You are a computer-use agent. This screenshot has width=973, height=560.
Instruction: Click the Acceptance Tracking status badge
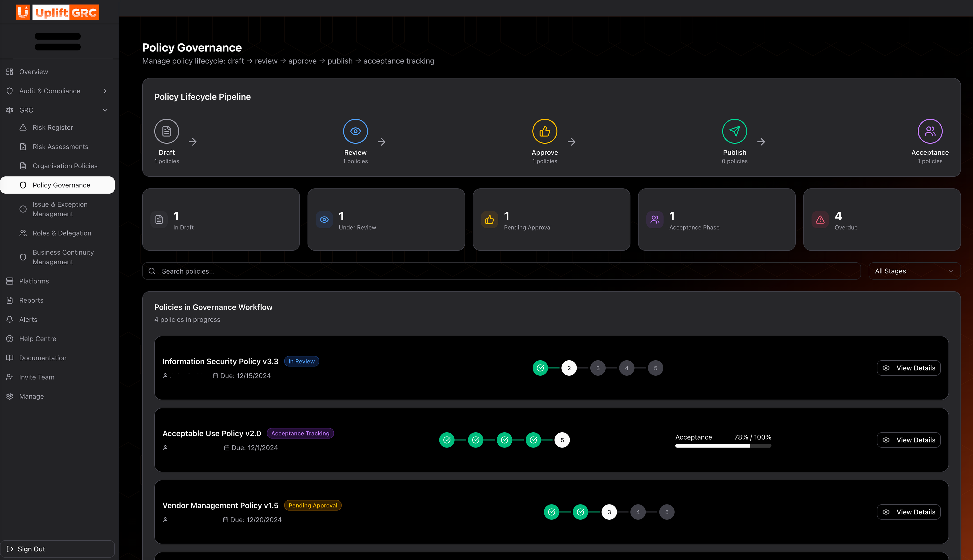pos(300,434)
